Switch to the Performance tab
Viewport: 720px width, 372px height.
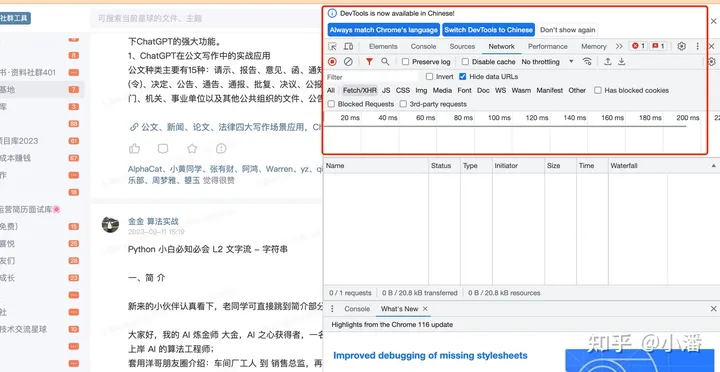pyautogui.click(x=548, y=46)
